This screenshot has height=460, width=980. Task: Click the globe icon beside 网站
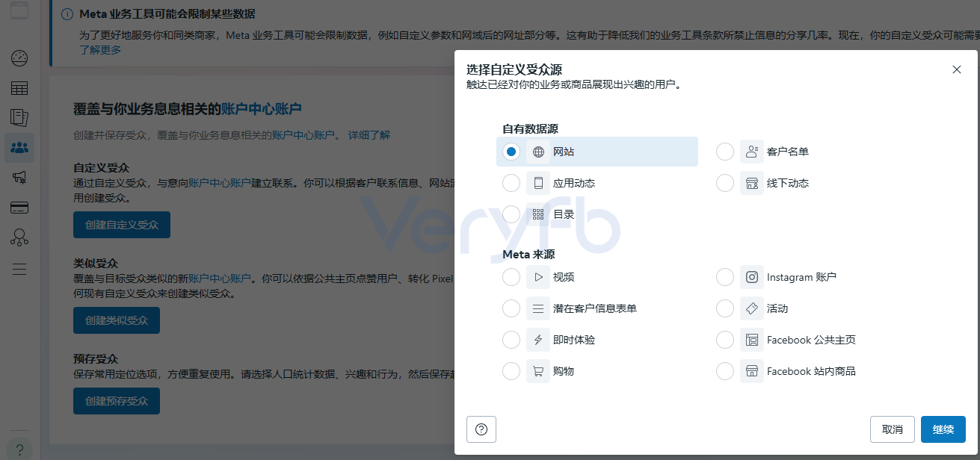538,152
